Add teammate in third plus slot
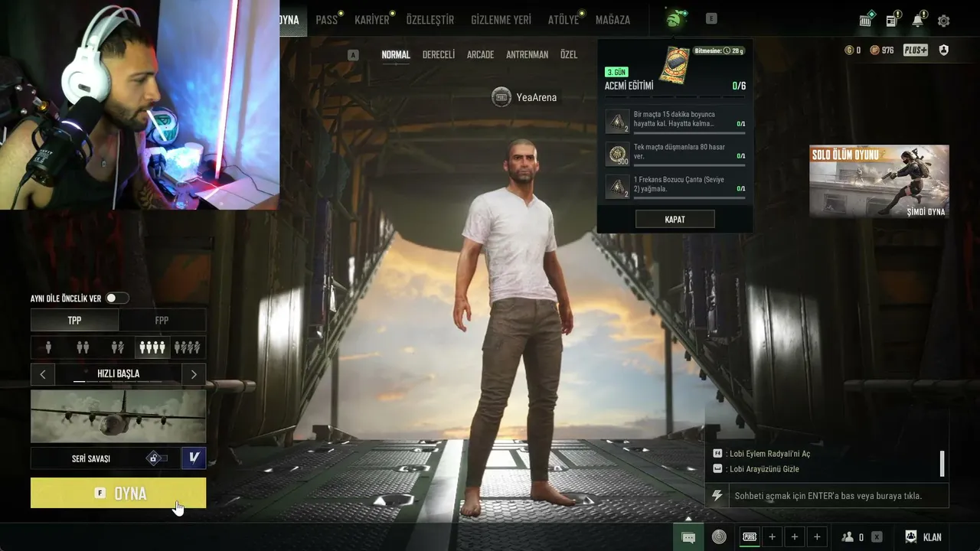The image size is (980, 551). coord(817,537)
